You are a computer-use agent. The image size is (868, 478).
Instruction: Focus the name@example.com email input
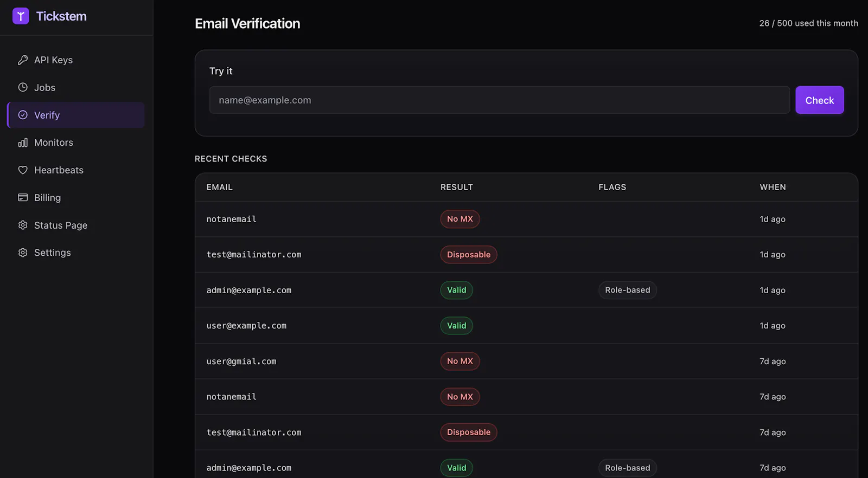tap(500, 100)
